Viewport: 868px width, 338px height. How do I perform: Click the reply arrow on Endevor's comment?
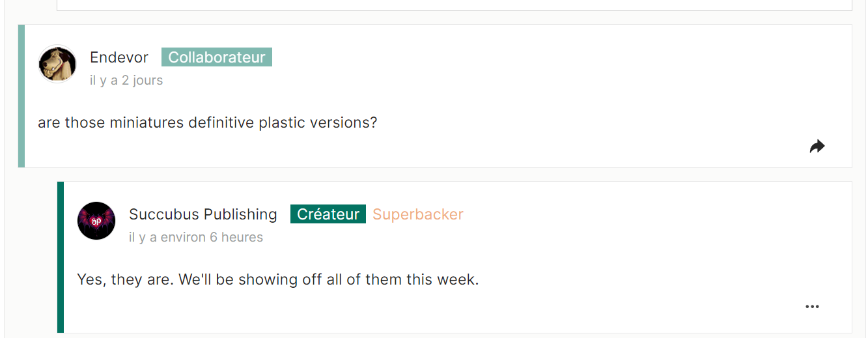[817, 147]
